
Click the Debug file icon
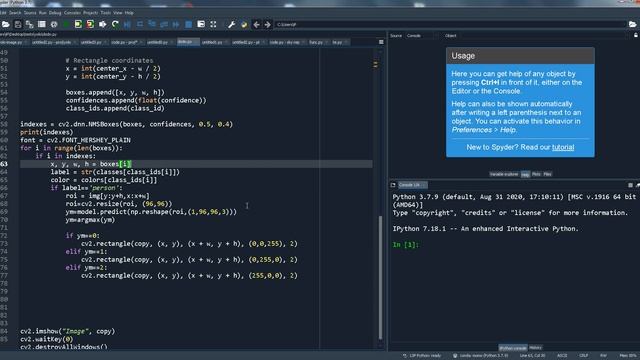click(x=127, y=24)
